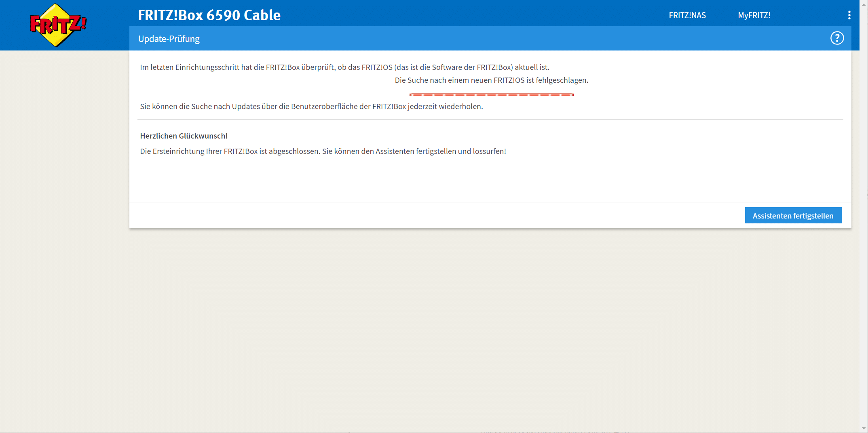
Task: Open the three-dot overflow menu
Action: (x=849, y=15)
